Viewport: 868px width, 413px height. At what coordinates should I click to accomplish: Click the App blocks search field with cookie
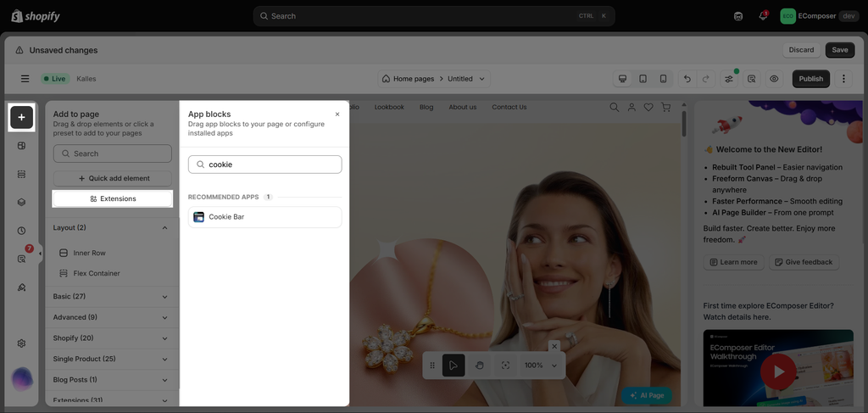pyautogui.click(x=265, y=165)
